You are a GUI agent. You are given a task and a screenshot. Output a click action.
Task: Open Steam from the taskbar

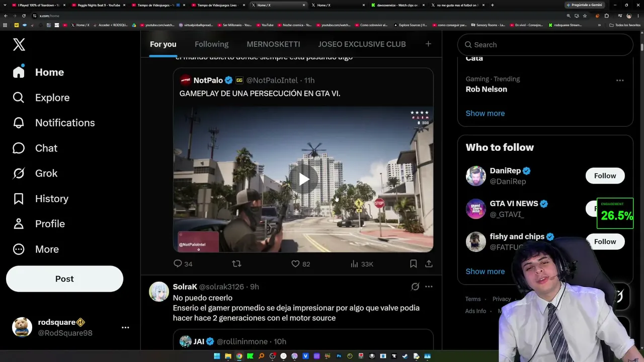(x=405, y=356)
